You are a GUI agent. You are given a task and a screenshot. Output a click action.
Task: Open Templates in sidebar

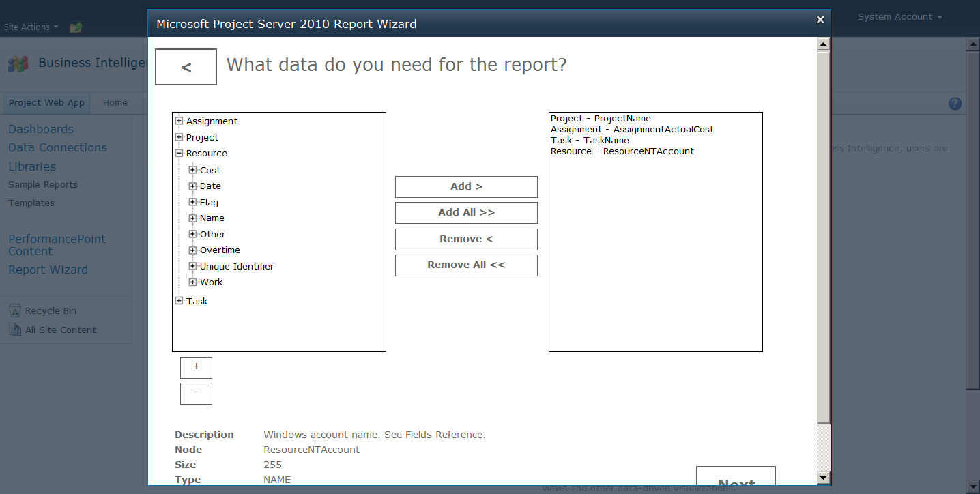(31, 203)
